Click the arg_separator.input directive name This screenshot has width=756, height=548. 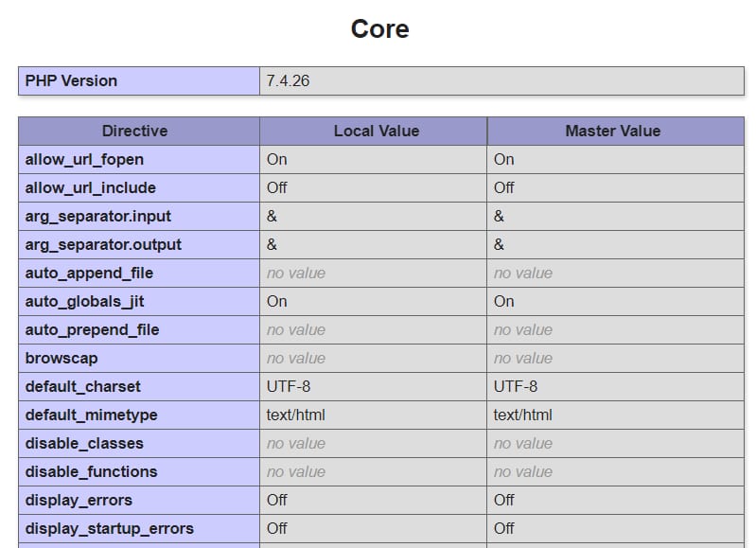click(x=97, y=216)
